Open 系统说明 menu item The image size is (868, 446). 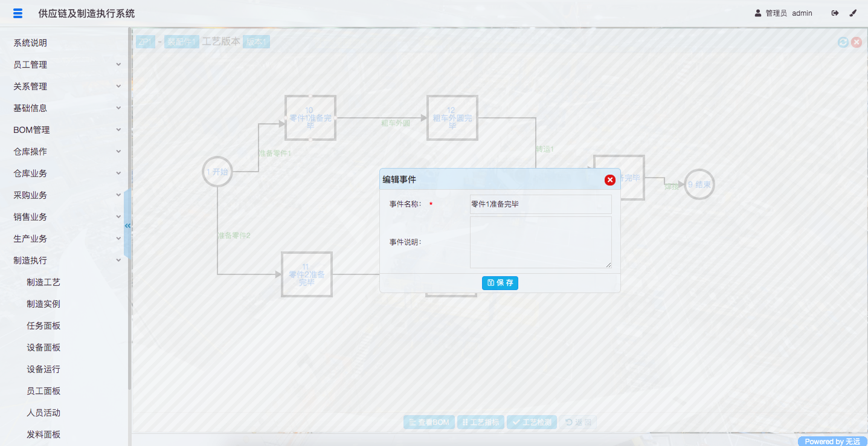coord(30,43)
